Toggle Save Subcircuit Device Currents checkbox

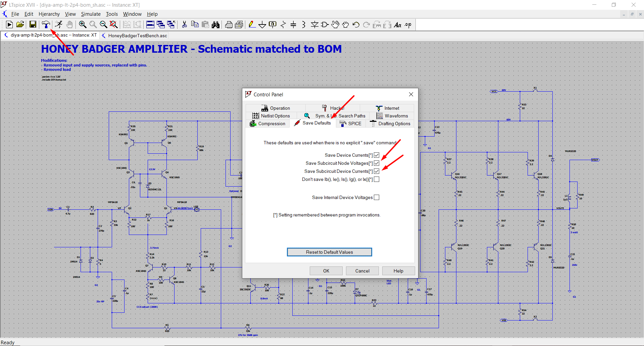pos(377,171)
